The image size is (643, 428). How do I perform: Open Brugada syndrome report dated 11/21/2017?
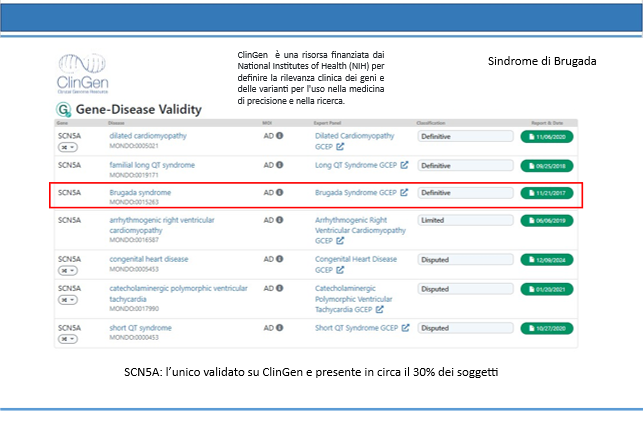(x=547, y=193)
